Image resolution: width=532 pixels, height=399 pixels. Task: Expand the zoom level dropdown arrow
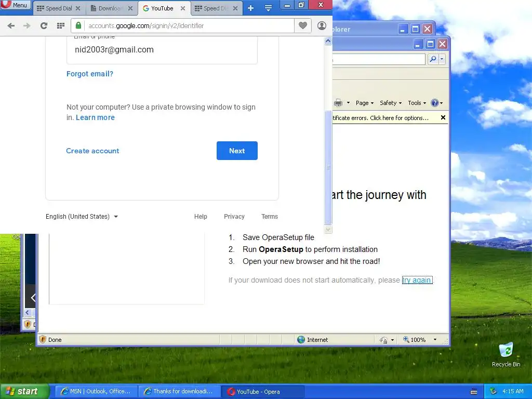[435, 339]
